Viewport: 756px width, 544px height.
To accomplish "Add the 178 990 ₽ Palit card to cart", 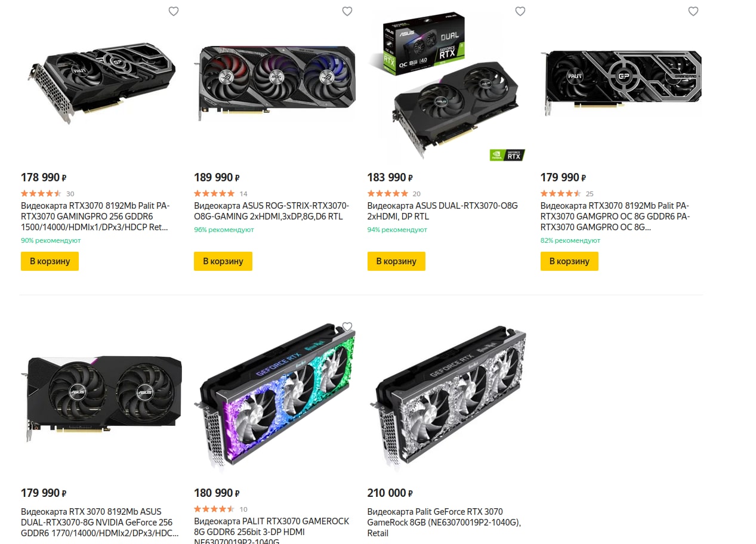I will pos(50,261).
